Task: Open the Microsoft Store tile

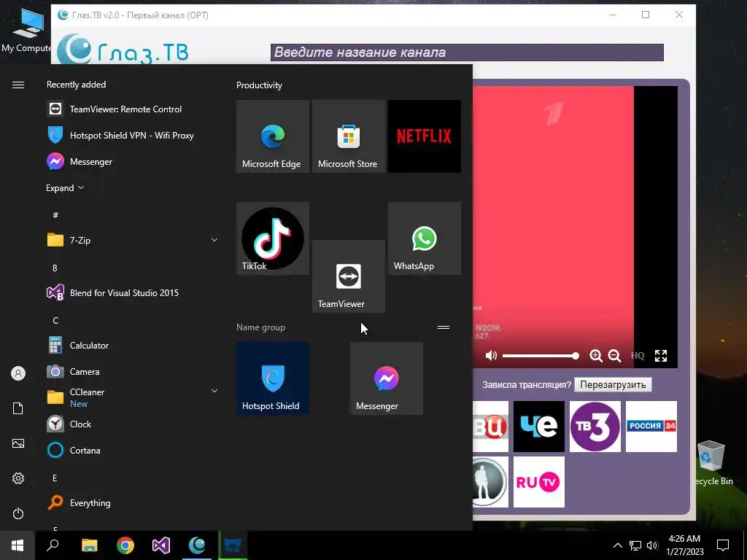Action: (348, 136)
